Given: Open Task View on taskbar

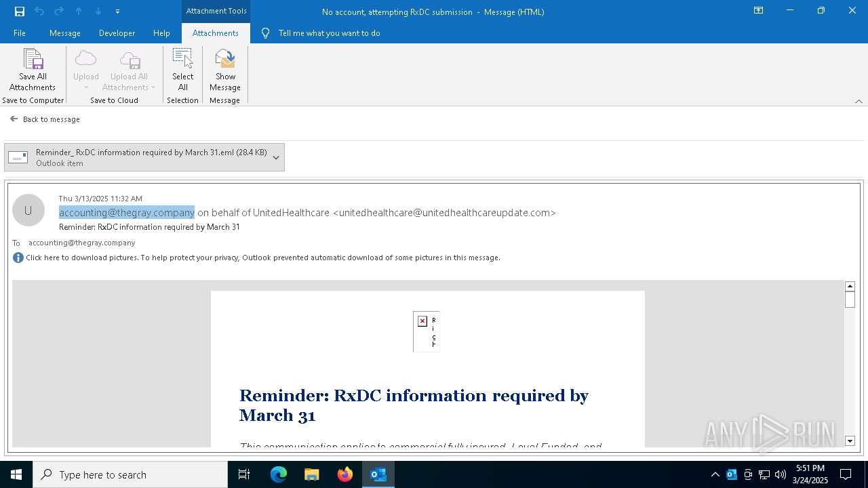Looking at the screenshot, I should 244,474.
